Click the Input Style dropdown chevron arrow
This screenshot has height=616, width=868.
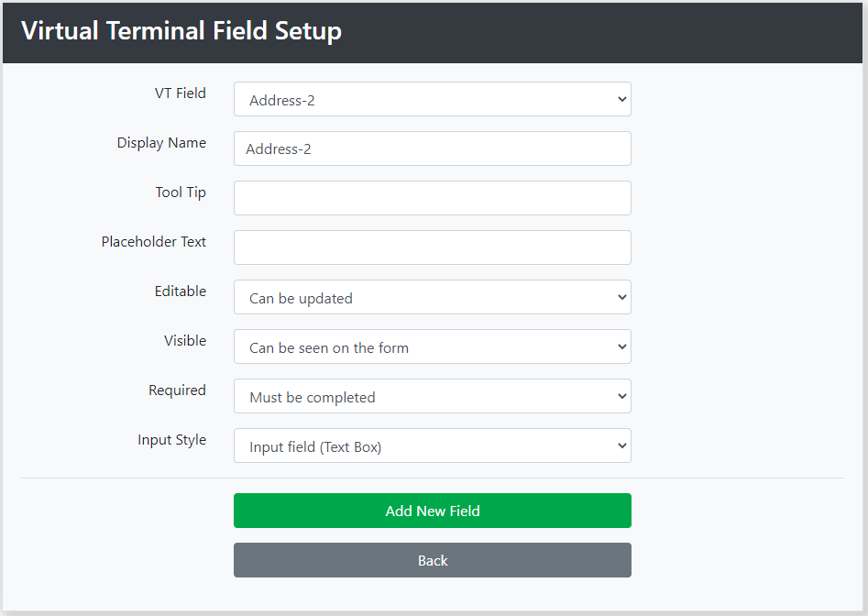tap(622, 445)
